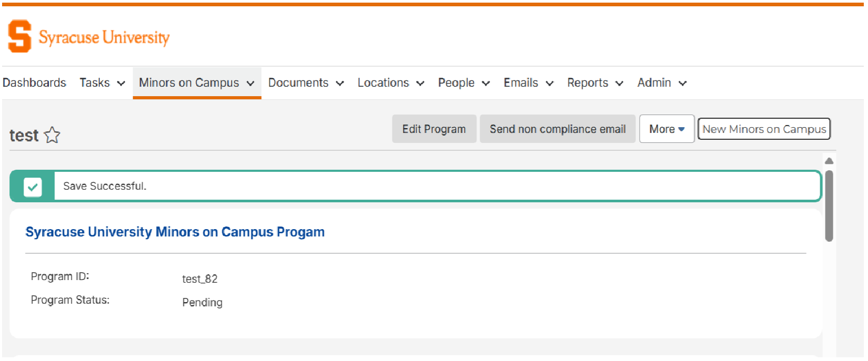Click New Minors on Campus button
868x361 pixels.
[764, 129]
